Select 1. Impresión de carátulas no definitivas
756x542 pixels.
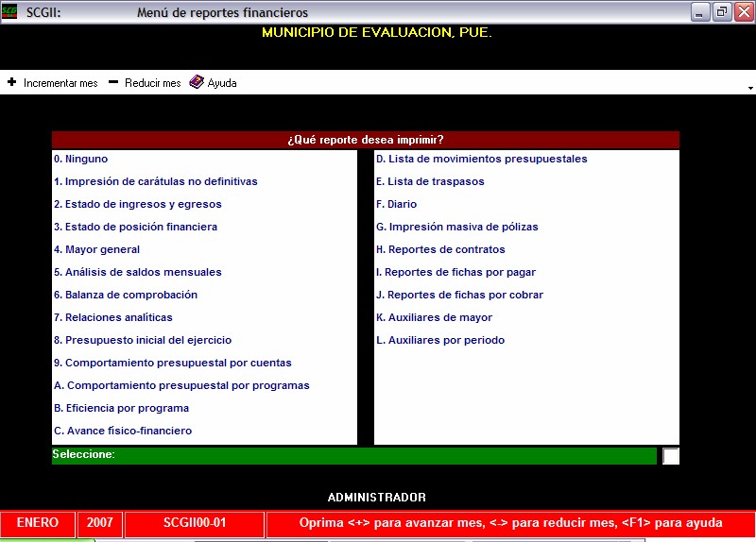[156, 181]
